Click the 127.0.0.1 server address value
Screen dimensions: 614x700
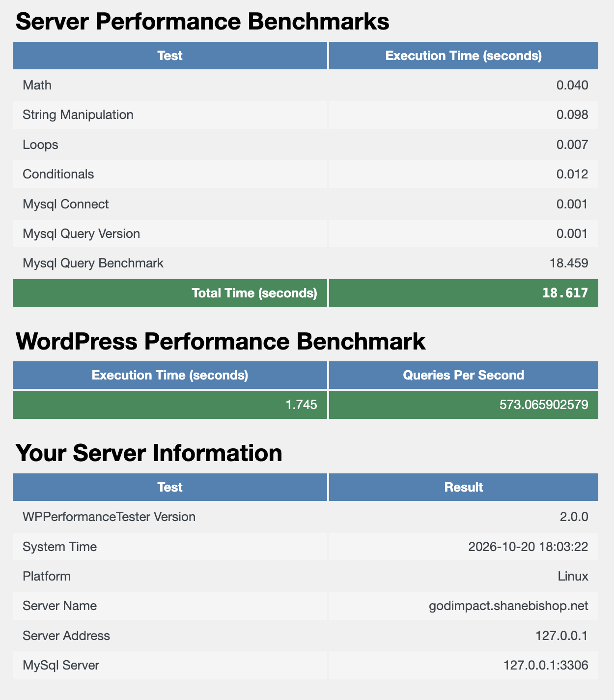click(561, 636)
